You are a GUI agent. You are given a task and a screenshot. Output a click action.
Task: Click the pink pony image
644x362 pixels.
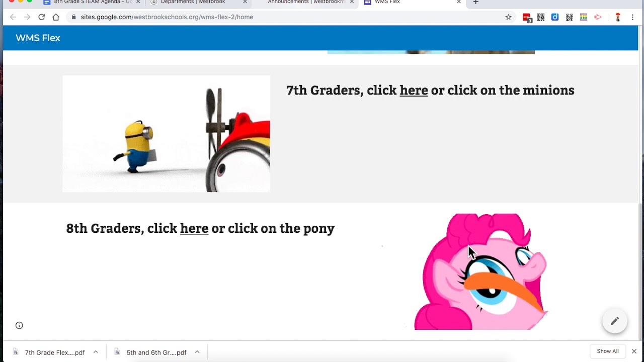point(480,271)
